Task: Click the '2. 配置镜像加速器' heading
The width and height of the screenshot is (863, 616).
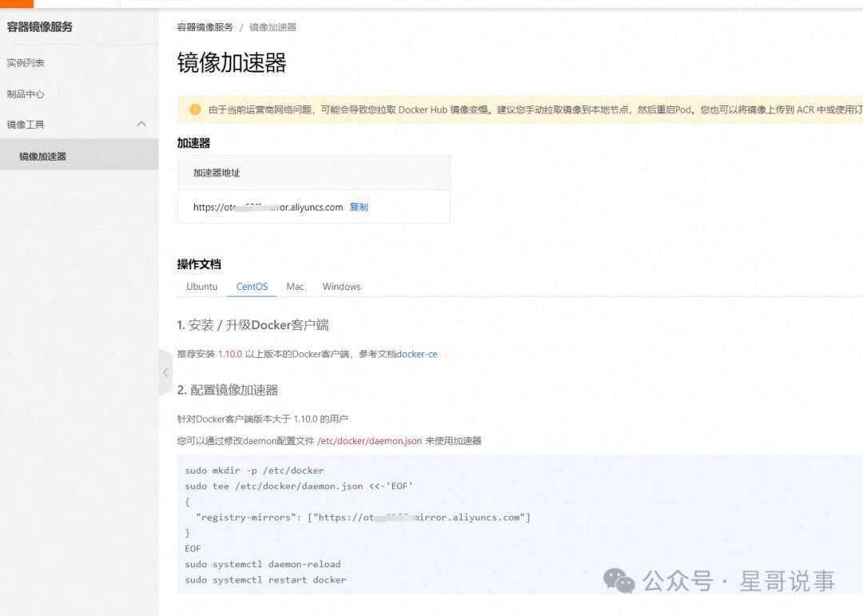Action: [227, 390]
